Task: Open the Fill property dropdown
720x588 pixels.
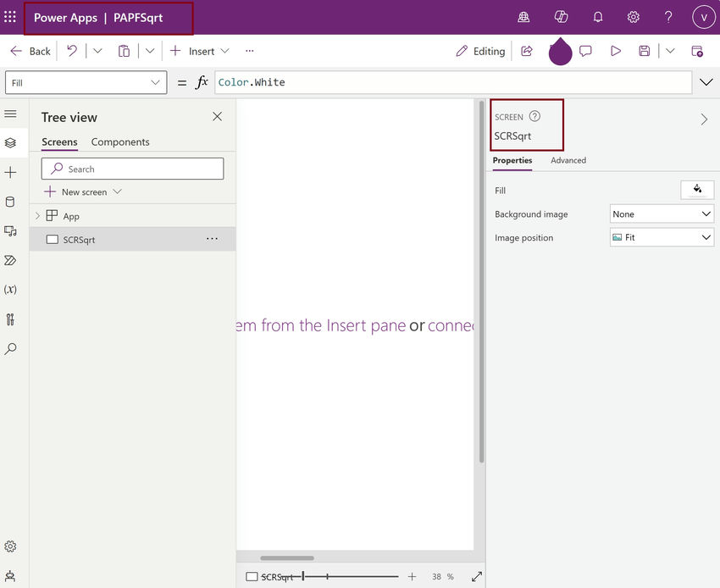Action: coord(86,83)
